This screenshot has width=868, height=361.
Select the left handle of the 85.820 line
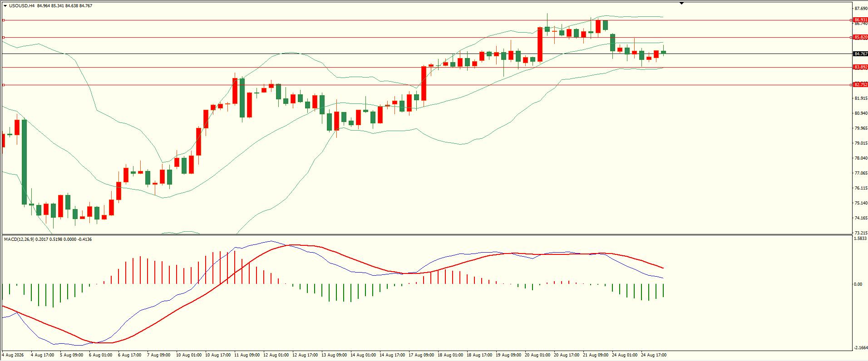[4, 37]
